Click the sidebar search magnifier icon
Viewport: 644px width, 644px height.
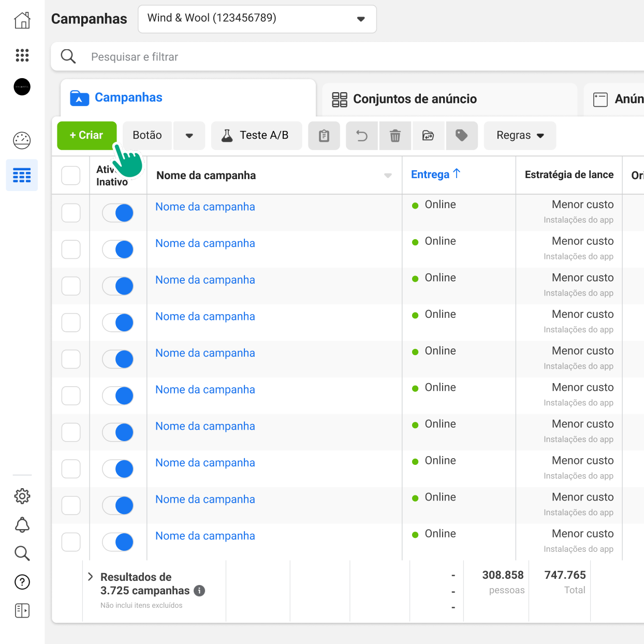pyautogui.click(x=22, y=553)
